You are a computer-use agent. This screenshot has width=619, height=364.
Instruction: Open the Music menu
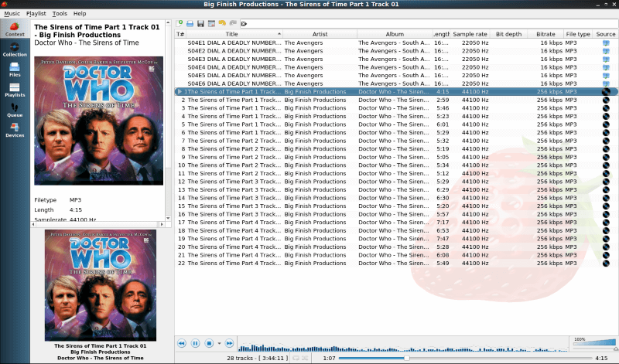[x=12, y=13]
